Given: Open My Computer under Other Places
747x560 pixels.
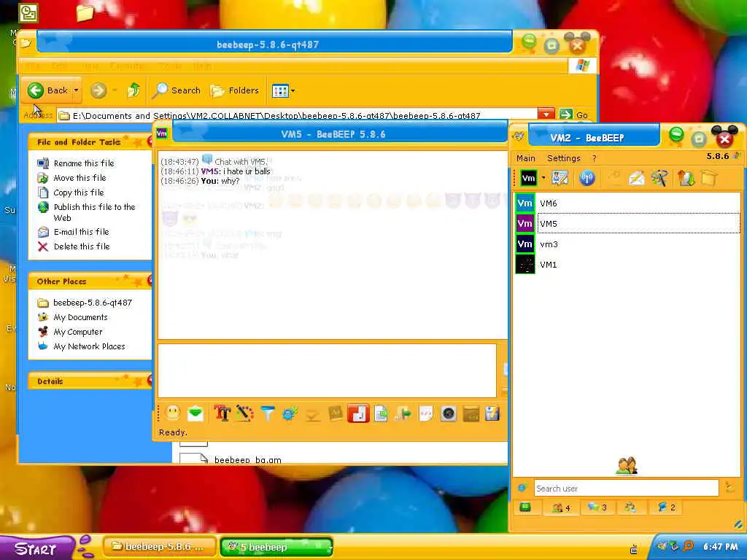Looking at the screenshot, I should 77,332.
